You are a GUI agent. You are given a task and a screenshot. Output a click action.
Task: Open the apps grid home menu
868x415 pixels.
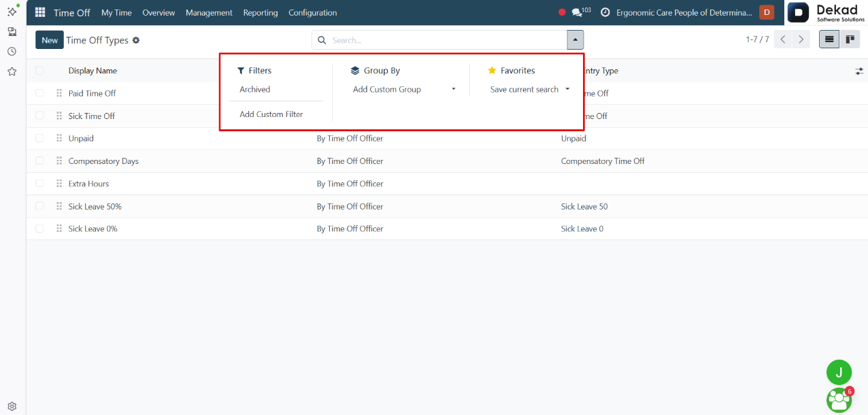[40, 13]
